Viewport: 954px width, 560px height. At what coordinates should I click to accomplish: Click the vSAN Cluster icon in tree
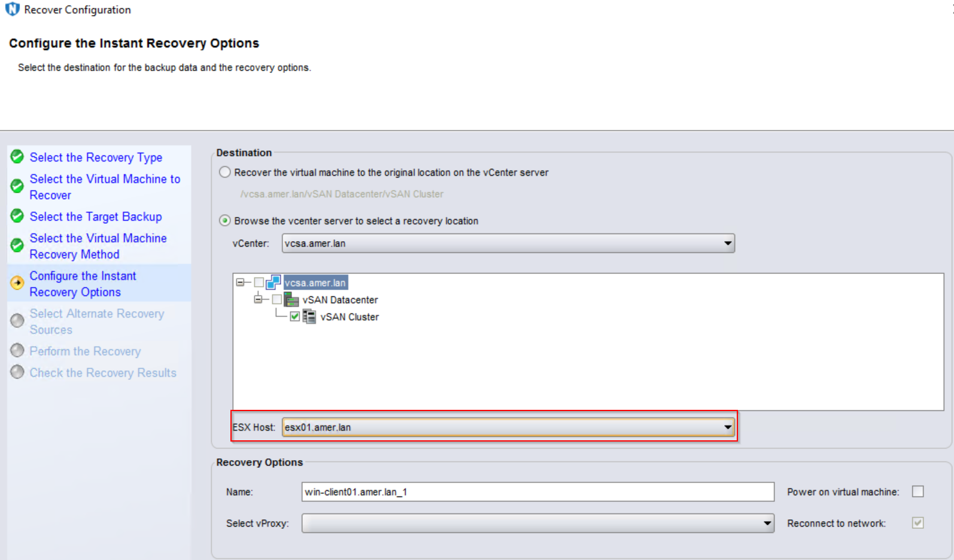pos(309,316)
